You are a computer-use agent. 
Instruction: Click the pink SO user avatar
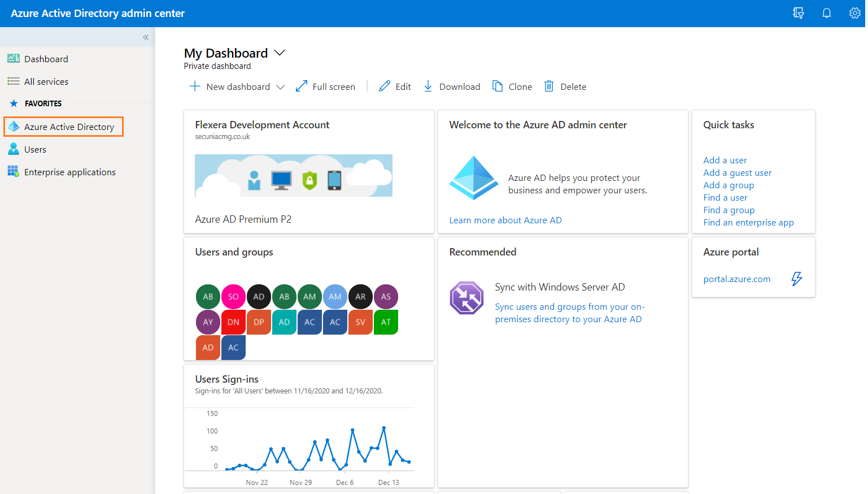coord(233,297)
